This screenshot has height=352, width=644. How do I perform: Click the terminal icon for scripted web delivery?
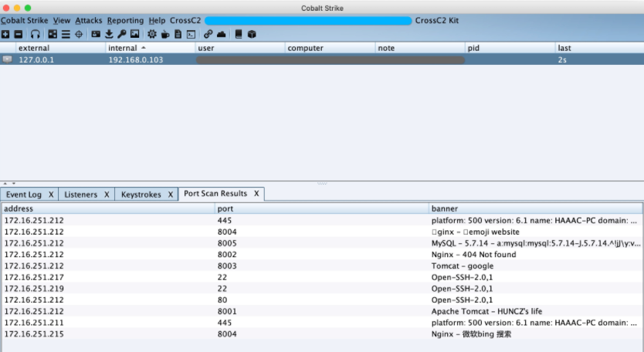[x=191, y=35]
